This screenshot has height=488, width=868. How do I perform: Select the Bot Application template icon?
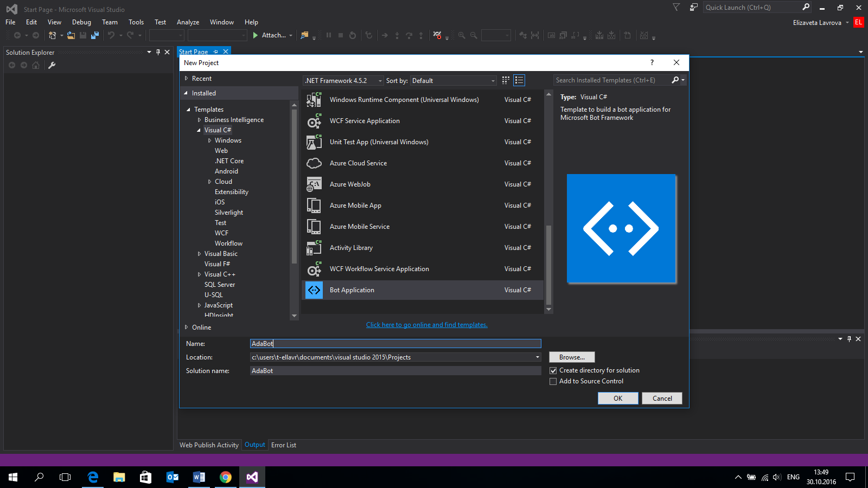click(x=314, y=290)
